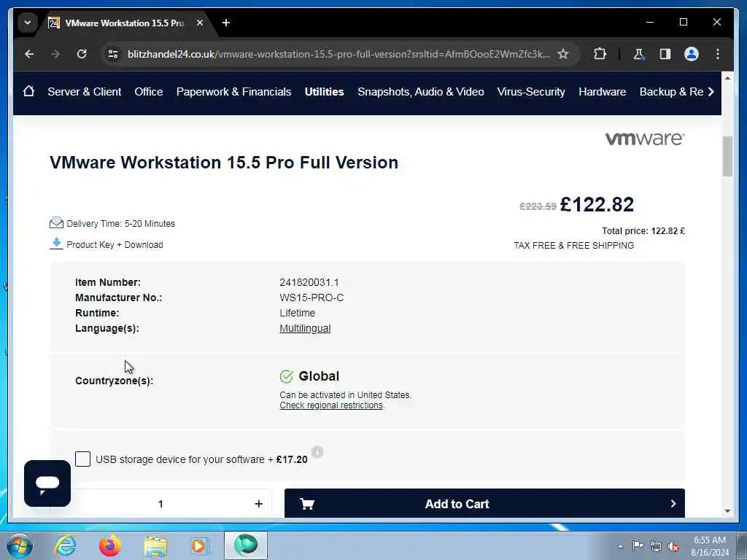747x560 pixels.
Task: Open the Action Center flag icon
Action: click(638, 545)
